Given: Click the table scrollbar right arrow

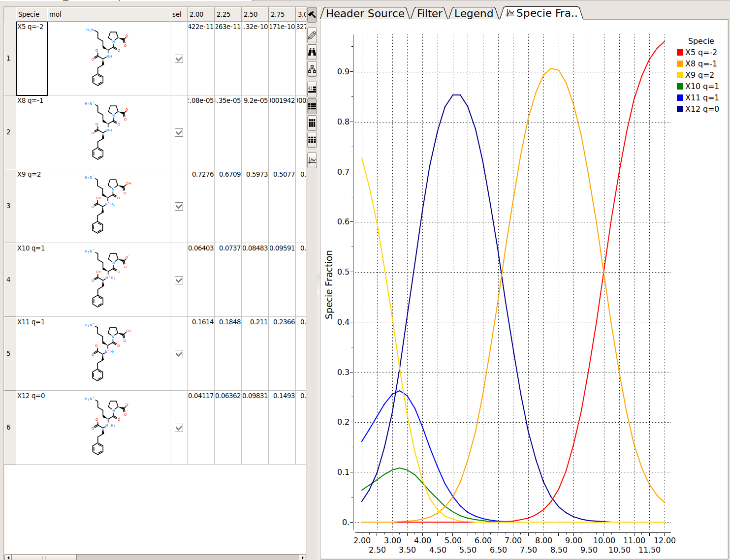Looking at the screenshot, I should (x=303, y=558).
